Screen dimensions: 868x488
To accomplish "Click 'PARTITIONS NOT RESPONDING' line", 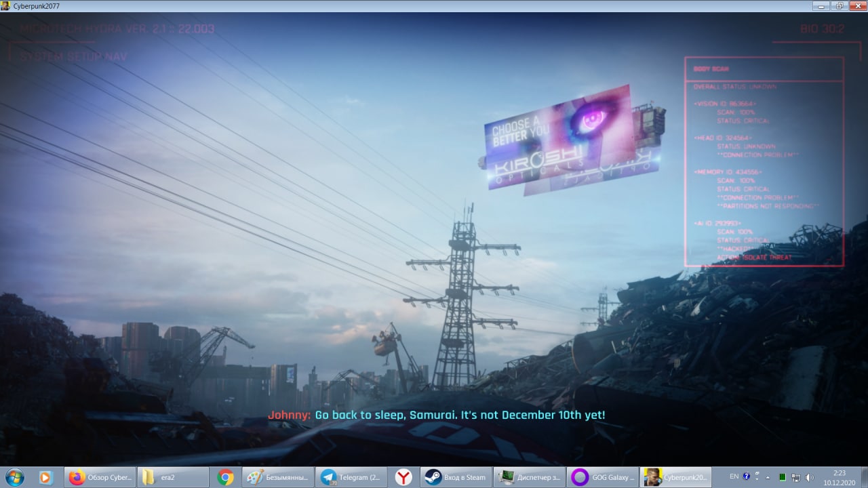I will pyautogui.click(x=768, y=206).
